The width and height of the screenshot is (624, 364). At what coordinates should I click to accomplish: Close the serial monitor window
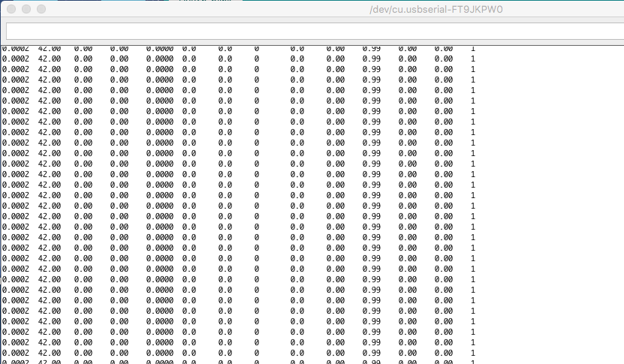[11, 10]
